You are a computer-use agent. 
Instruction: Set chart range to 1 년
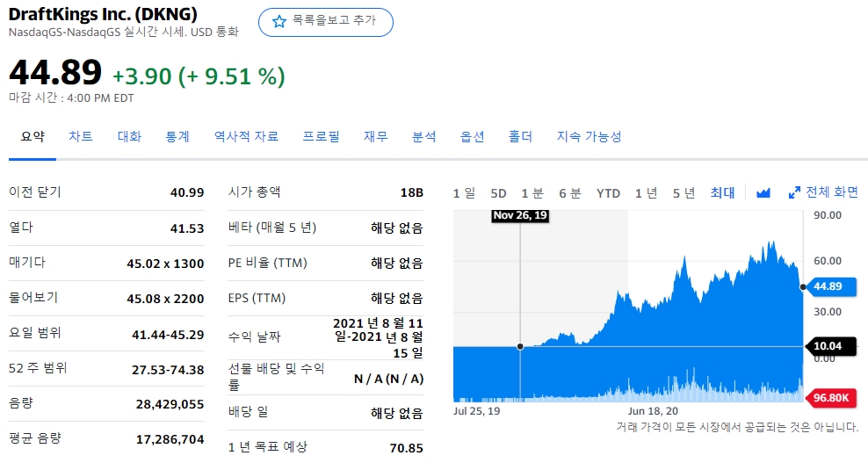coord(646,193)
